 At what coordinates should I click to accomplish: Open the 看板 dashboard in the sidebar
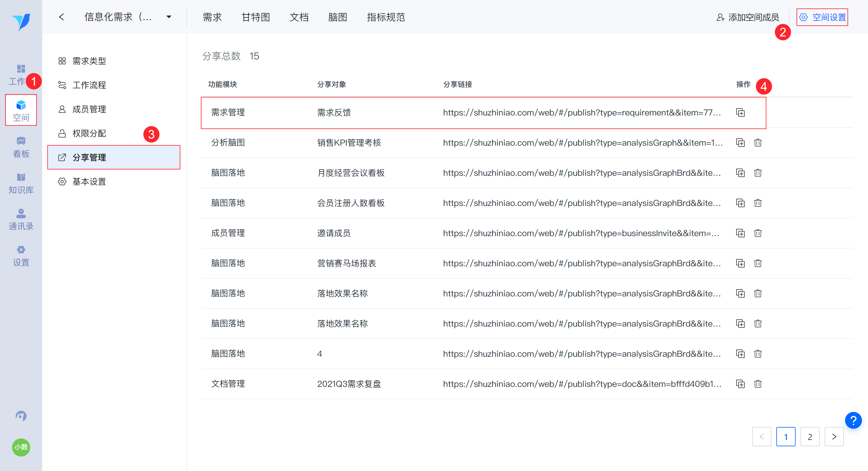pos(21,147)
